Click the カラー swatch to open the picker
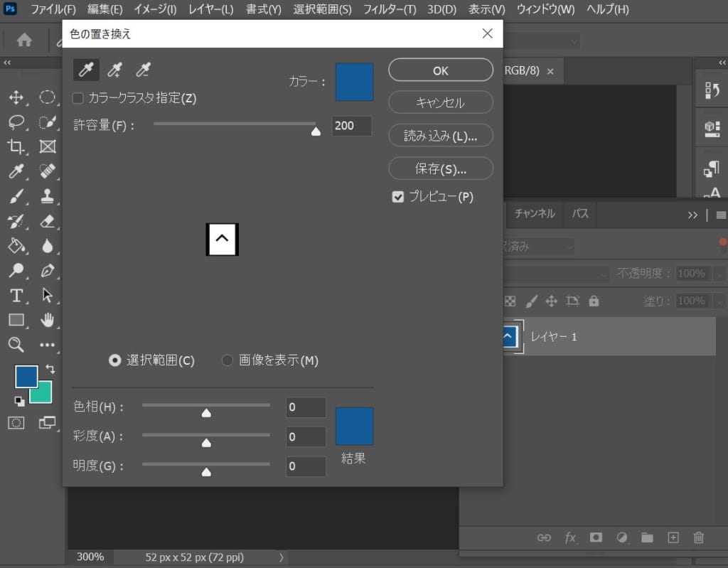Image resolution: width=728 pixels, height=568 pixels. [x=353, y=82]
